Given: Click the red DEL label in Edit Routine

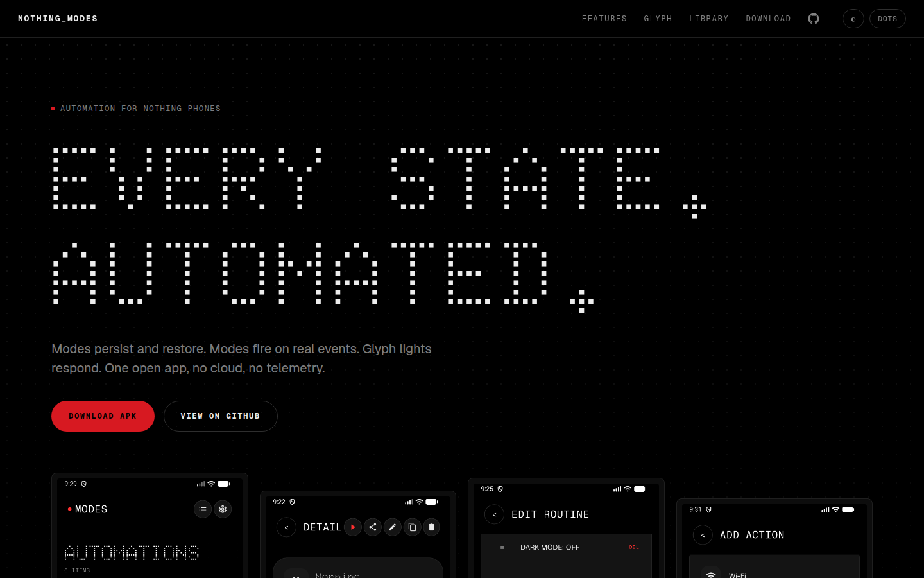Looking at the screenshot, I should (634, 548).
